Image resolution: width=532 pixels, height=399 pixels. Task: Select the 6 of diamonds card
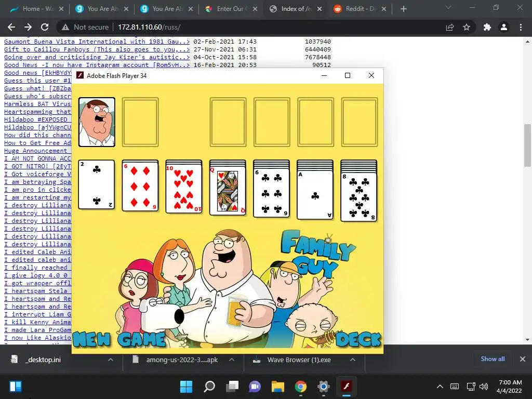pos(140,187)
